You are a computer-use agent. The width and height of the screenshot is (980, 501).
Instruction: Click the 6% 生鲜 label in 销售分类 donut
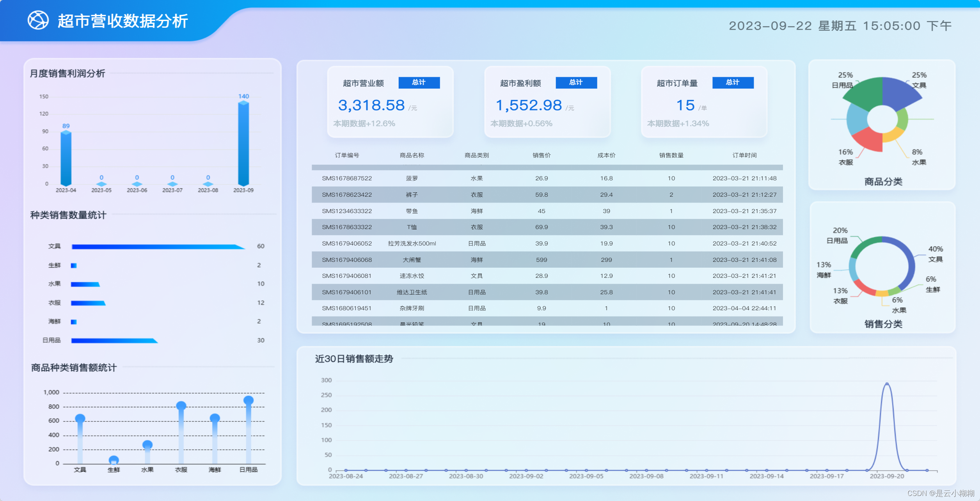pos(933,284)
